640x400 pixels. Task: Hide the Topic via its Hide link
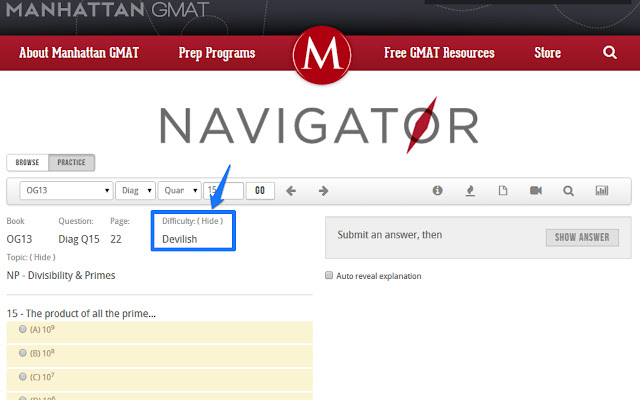[42, 257]
